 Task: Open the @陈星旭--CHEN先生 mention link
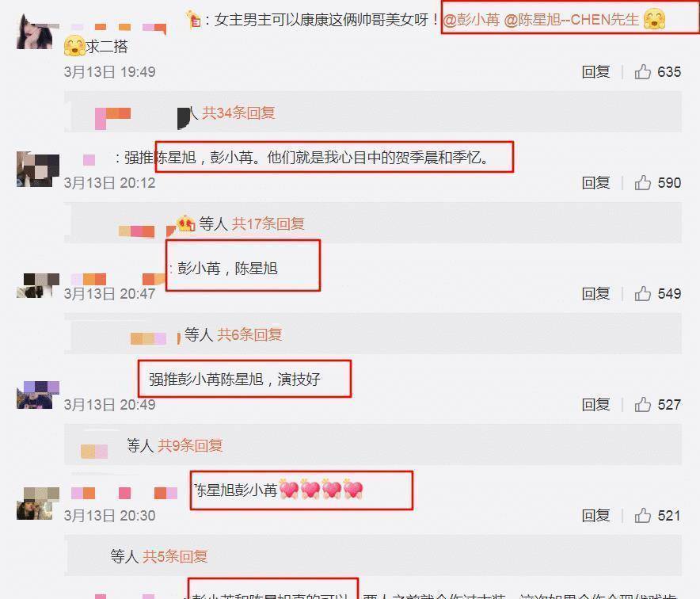(x=572, y=20)
